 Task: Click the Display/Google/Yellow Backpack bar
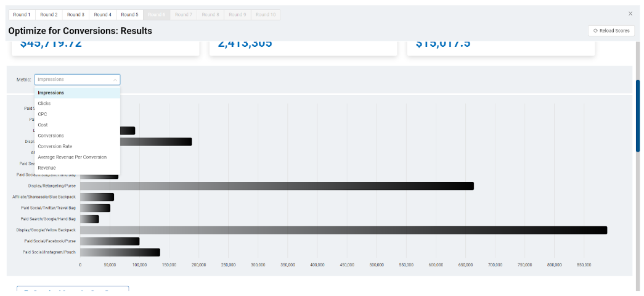[343, 230]
